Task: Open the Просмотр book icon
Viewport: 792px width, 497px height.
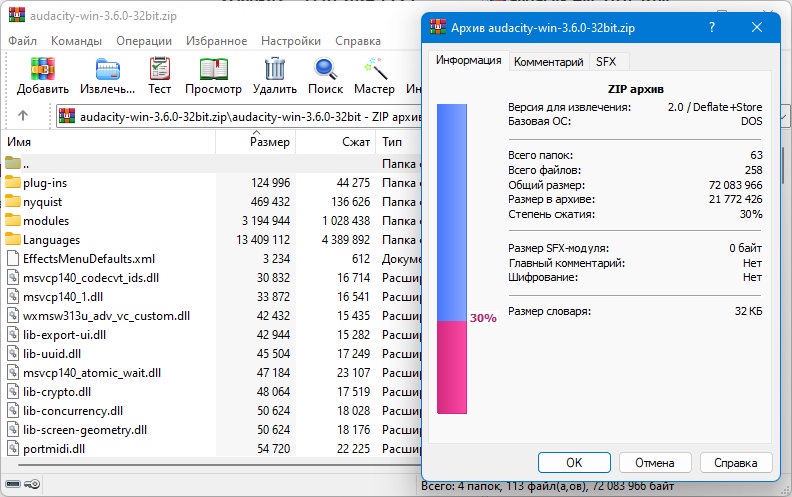Action: tap(214, 69)
